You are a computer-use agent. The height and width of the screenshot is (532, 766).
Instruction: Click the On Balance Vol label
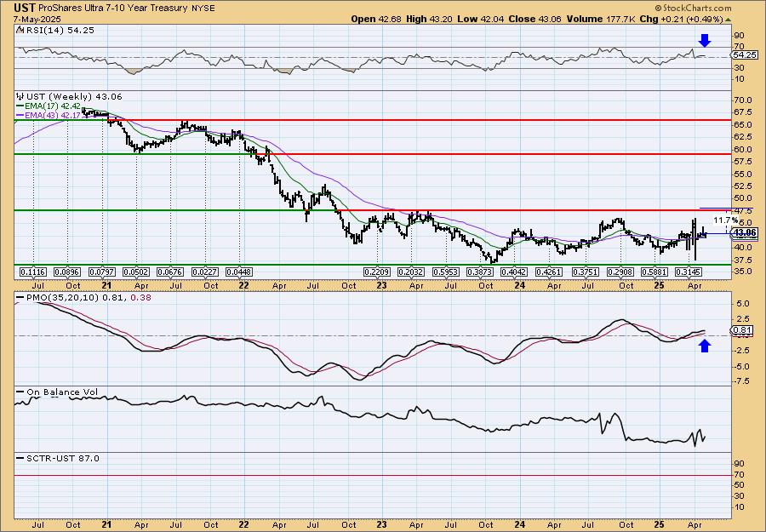click(x=62, y=392)
